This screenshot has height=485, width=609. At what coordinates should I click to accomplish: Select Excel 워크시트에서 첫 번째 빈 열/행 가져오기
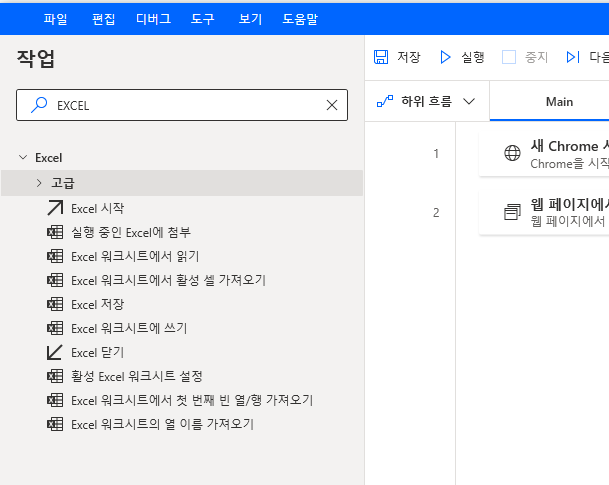tap(192, 400)
